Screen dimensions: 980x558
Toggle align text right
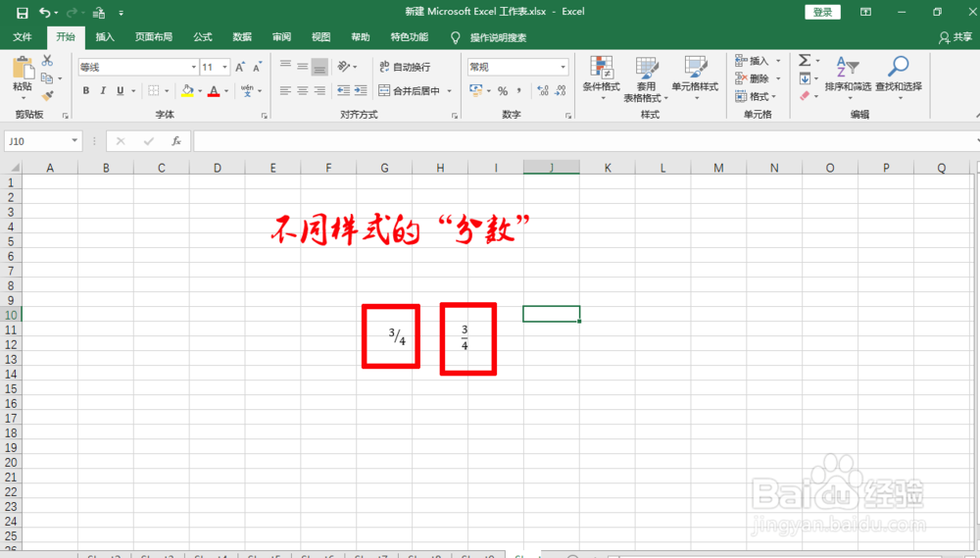coord(319,90)
